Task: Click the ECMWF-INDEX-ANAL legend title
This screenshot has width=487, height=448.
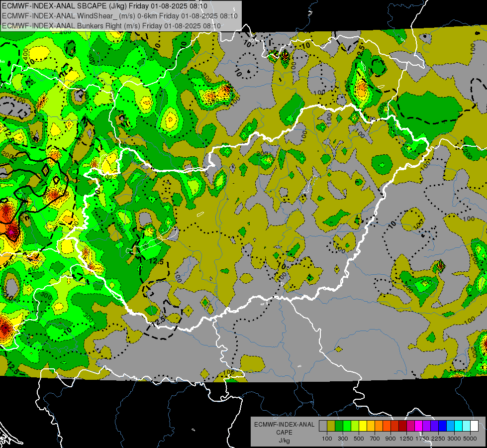Action: pyautogui.click(x=284, y=425)
